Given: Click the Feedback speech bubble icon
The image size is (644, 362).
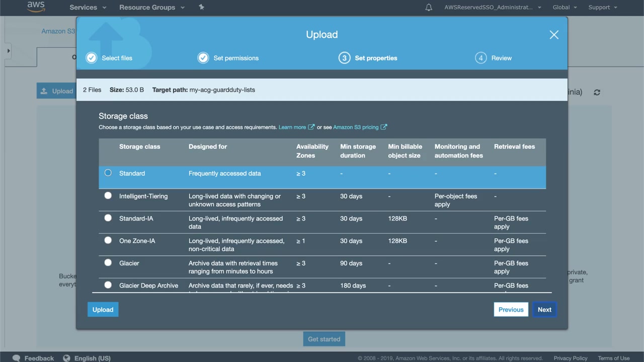Looking at the screenshot, I should [17, 358].
